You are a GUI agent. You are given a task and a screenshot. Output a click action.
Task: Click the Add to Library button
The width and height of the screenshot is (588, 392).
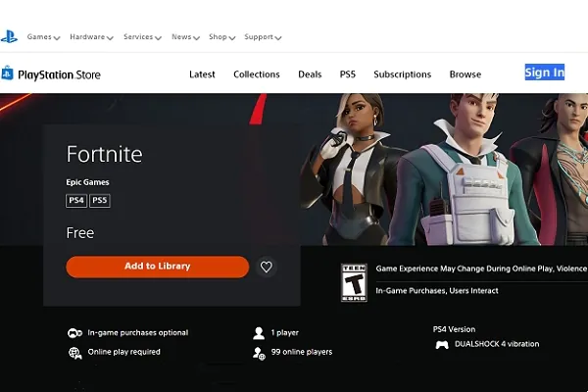click(x=158, y=267)
